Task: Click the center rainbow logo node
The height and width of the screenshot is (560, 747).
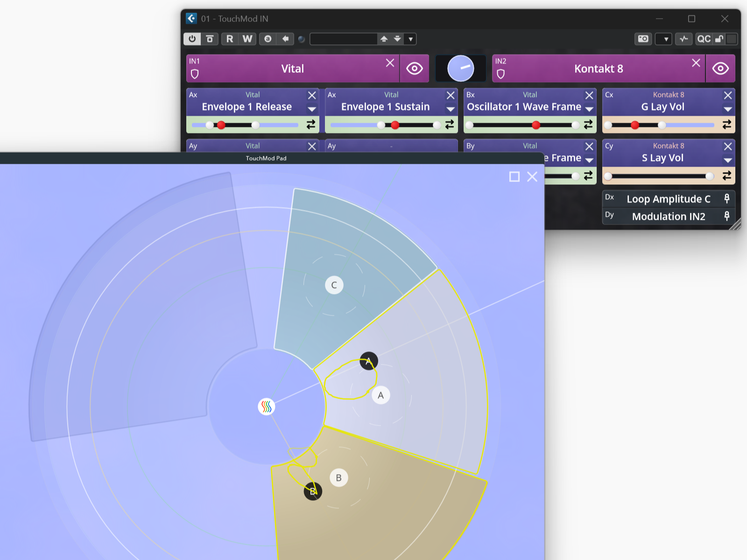Action: (x=267, y=407)
